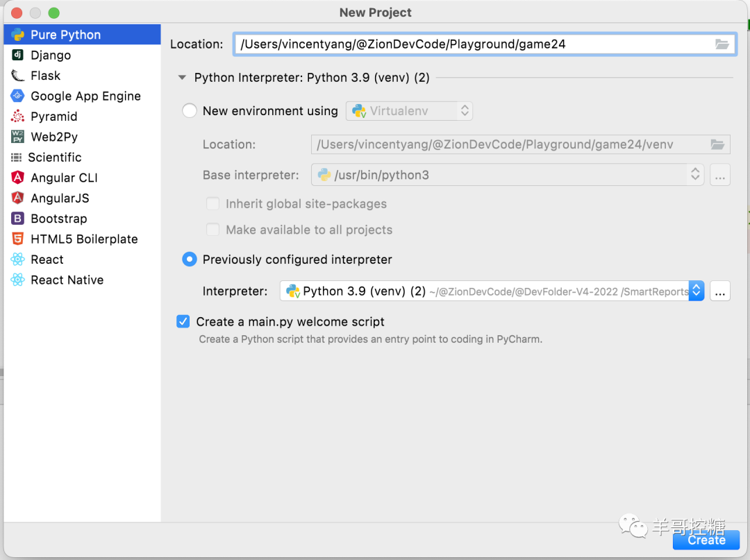The width and height of the screenshot is (750, 560).
Task: Select New environment using radio button
Action: pos(190,110)
